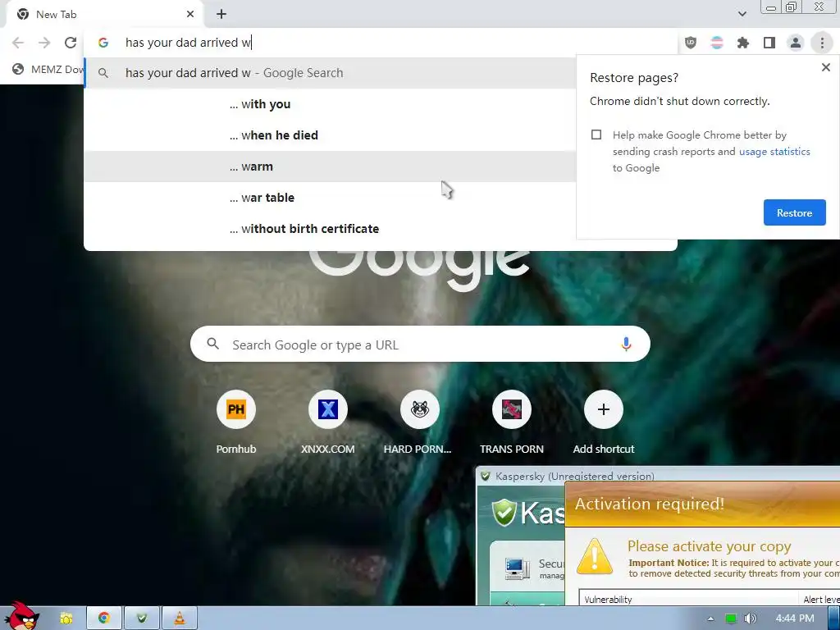The height and width of the screenshot is (630, 840).
Task: Select the '... warm' suggestion
Action: (x=330, y=167)
